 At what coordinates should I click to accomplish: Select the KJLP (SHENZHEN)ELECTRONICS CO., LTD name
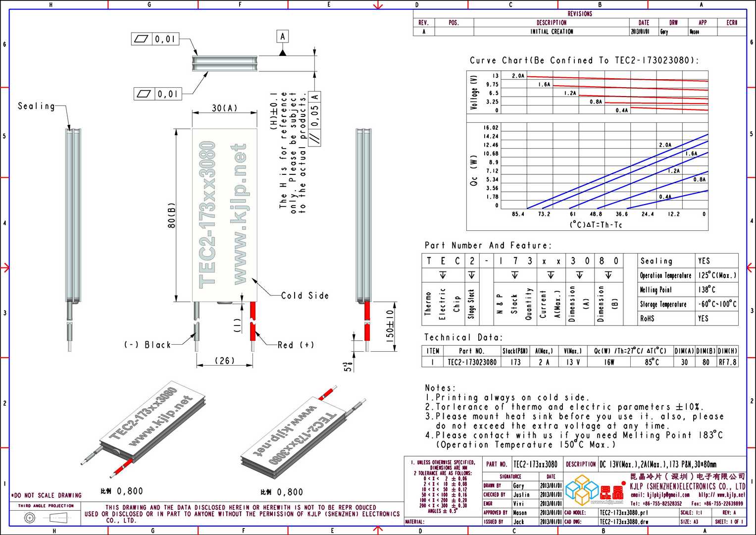click(688, 486)
